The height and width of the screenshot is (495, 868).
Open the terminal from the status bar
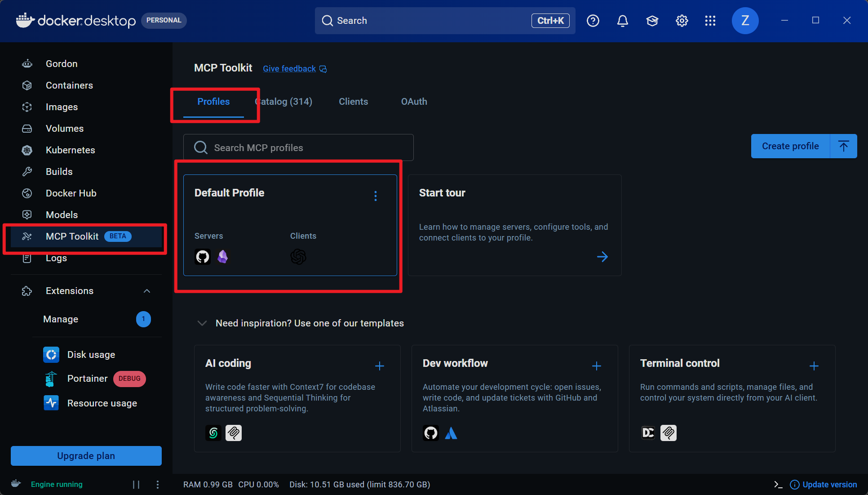point(778,484)
